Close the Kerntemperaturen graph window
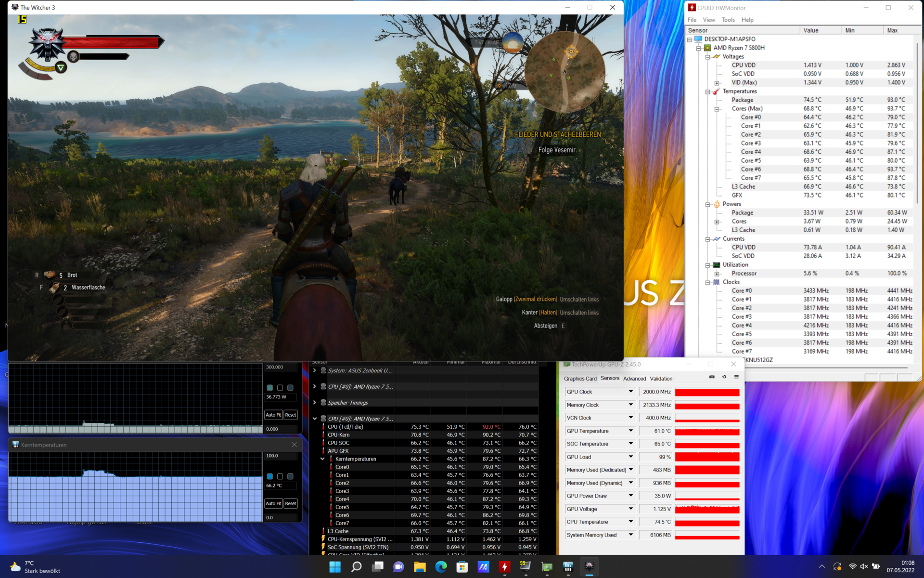The height and width of the screenshot is (578, 924). 294,445
